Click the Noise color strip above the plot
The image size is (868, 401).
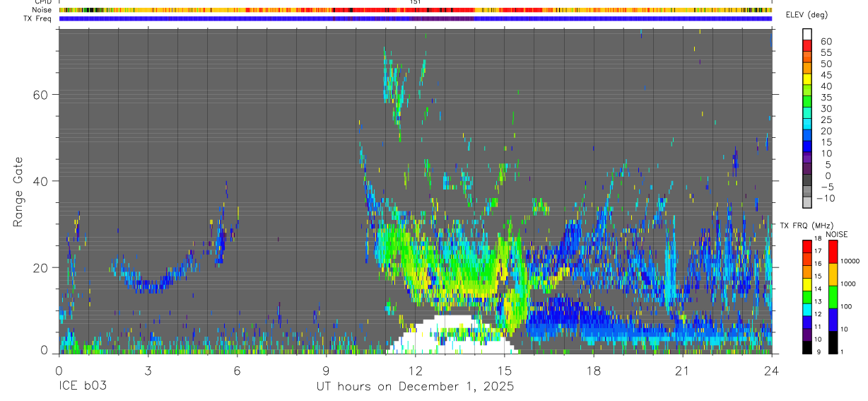click(415, 10)
